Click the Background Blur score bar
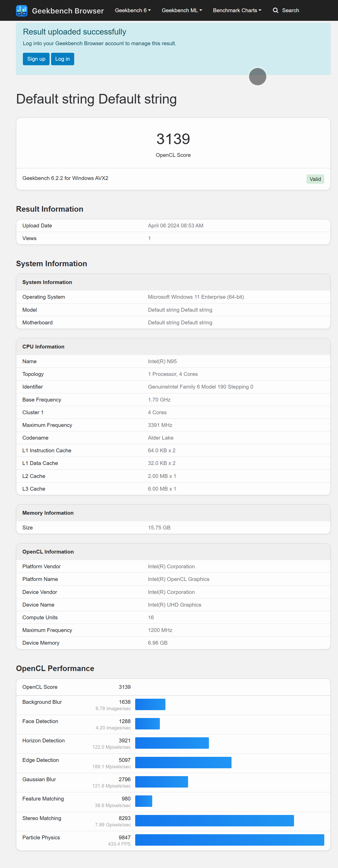 click(150, 704)
